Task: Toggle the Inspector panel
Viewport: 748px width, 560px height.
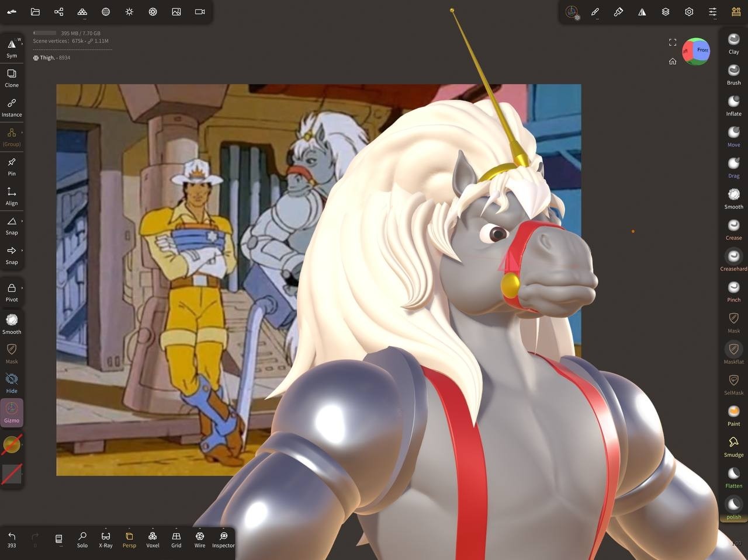Action: click(x=223, y=540)
